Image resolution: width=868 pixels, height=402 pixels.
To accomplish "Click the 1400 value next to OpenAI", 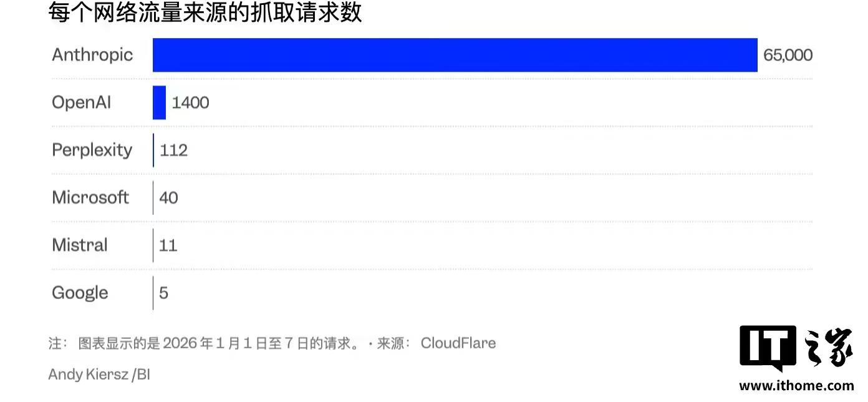I will pyautogui.click(x=190, y=102).
